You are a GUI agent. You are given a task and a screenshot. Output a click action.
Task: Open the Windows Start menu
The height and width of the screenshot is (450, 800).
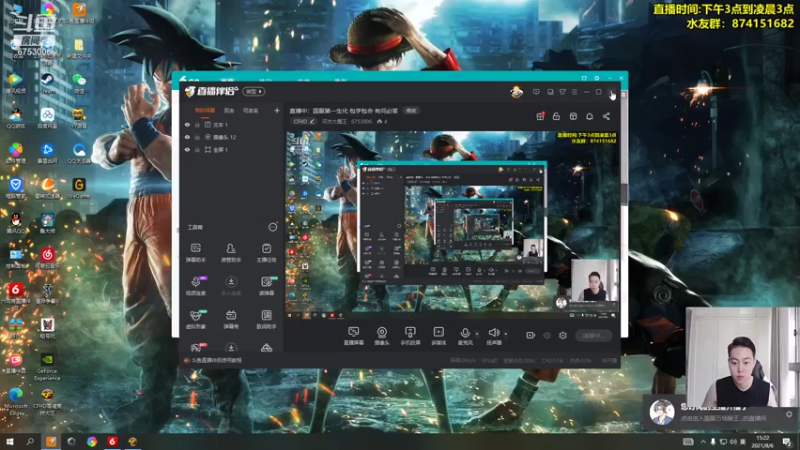point(10,441)
